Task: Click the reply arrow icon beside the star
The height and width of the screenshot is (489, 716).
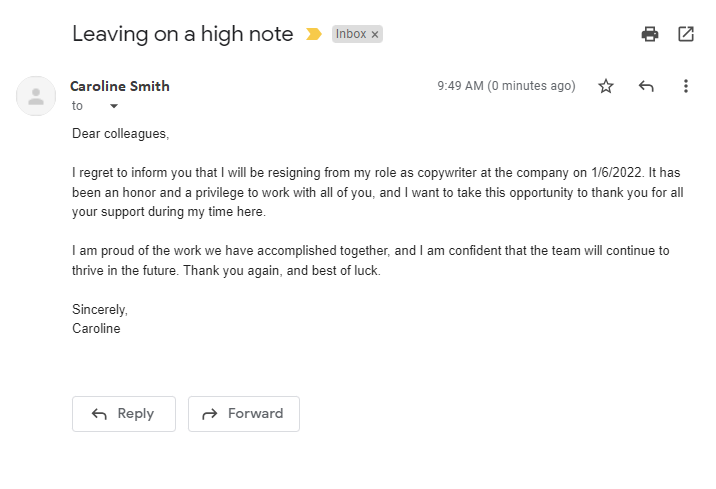Action: point(646,87)
